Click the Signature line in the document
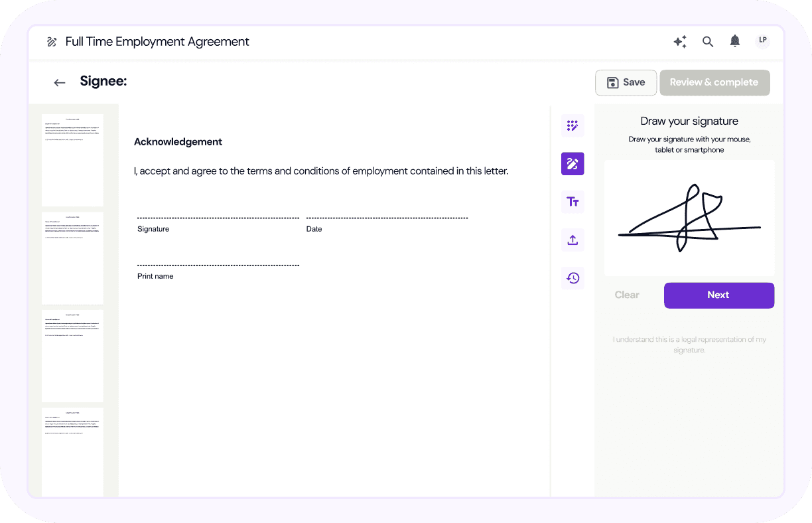812x523 pixels. coord(218,218)
